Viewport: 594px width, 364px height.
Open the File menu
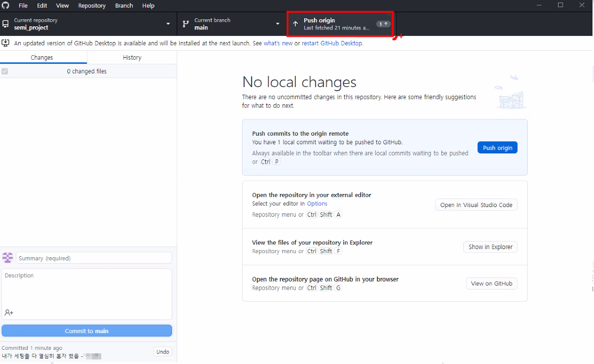point(23,6)
